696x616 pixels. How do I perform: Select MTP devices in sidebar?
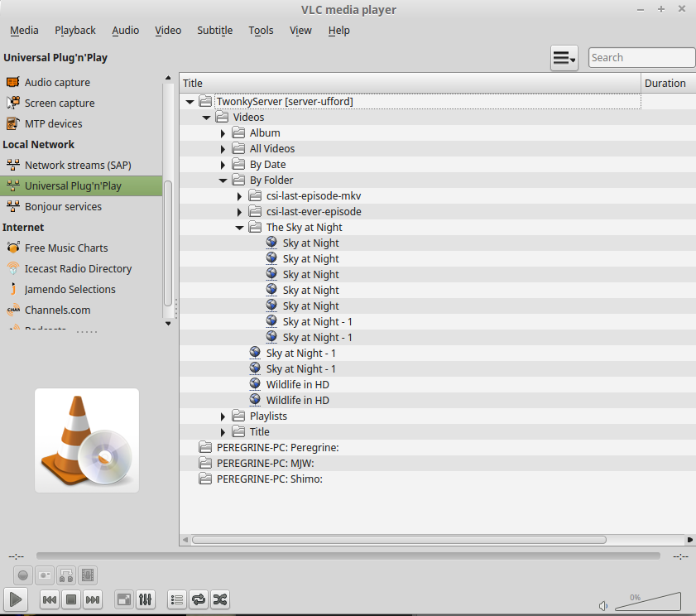pyautogui.click(x=82, y=123)
